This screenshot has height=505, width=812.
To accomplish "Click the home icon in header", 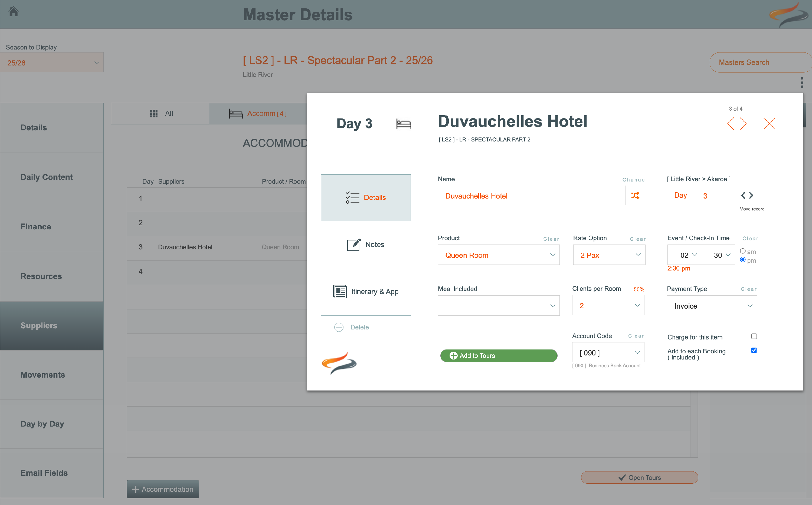I will pyautogui.click(x=13, y=12).
